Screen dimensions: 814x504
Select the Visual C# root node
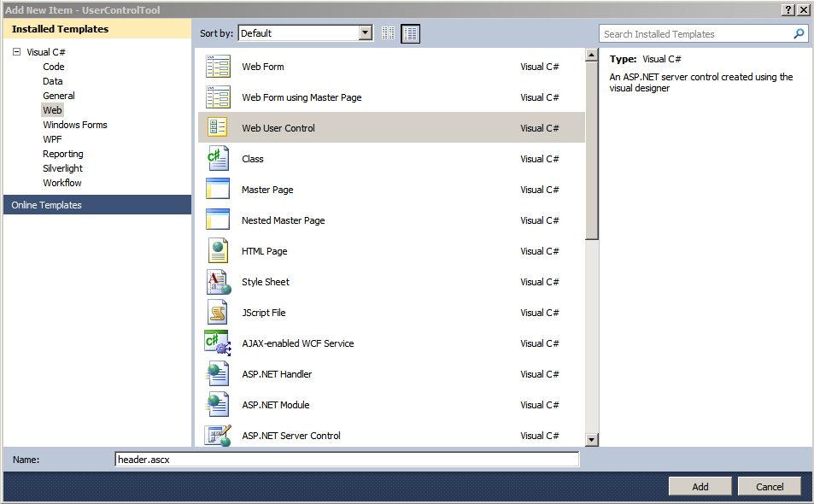45,52
